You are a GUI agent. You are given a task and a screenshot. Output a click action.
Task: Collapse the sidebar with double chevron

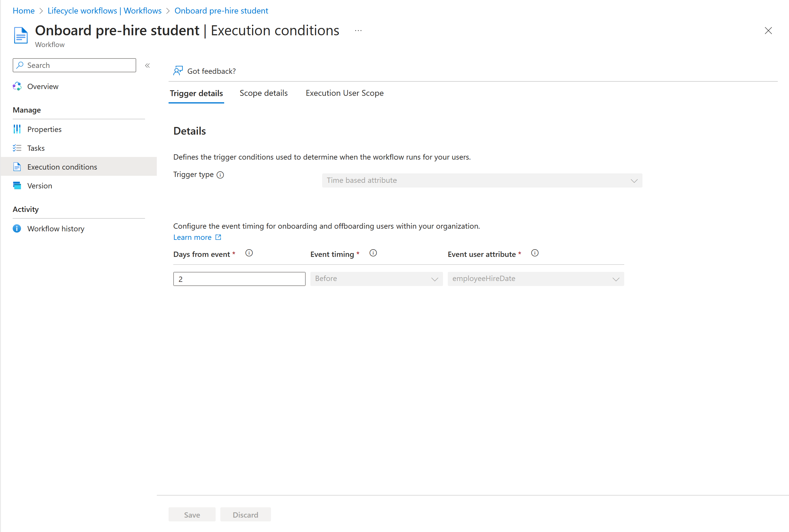coord(147,66)
